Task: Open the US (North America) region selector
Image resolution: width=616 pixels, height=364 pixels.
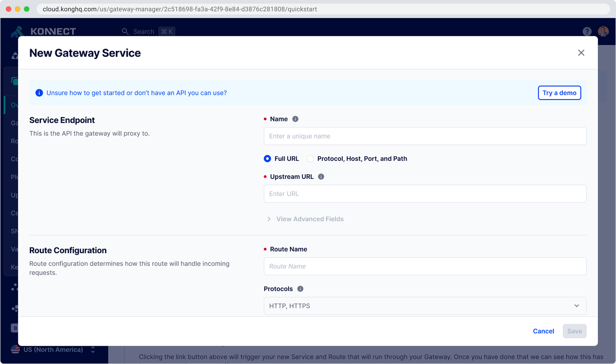Action: coord(53,350)
